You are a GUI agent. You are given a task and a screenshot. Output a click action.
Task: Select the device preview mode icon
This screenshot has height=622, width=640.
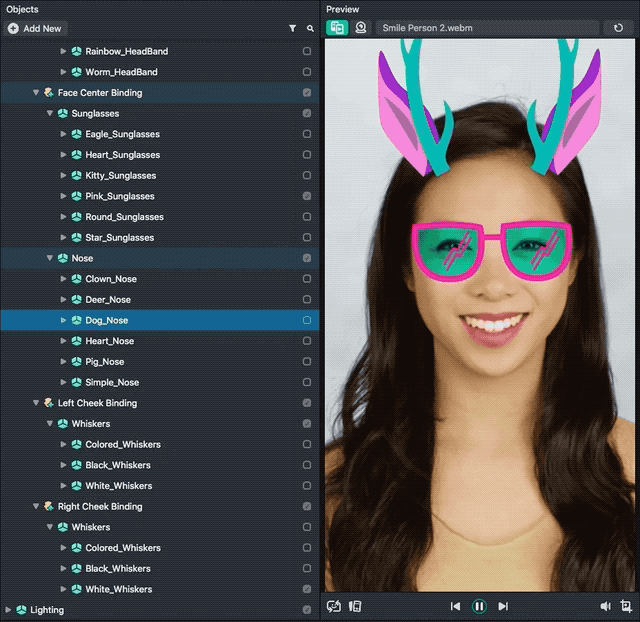point(337,28)
